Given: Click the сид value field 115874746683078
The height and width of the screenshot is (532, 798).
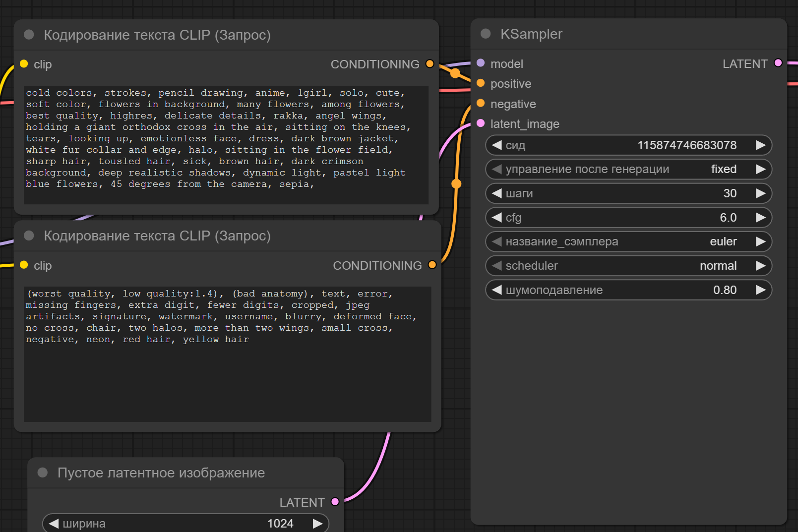Looking at the screenshot, I should (628, 145).
